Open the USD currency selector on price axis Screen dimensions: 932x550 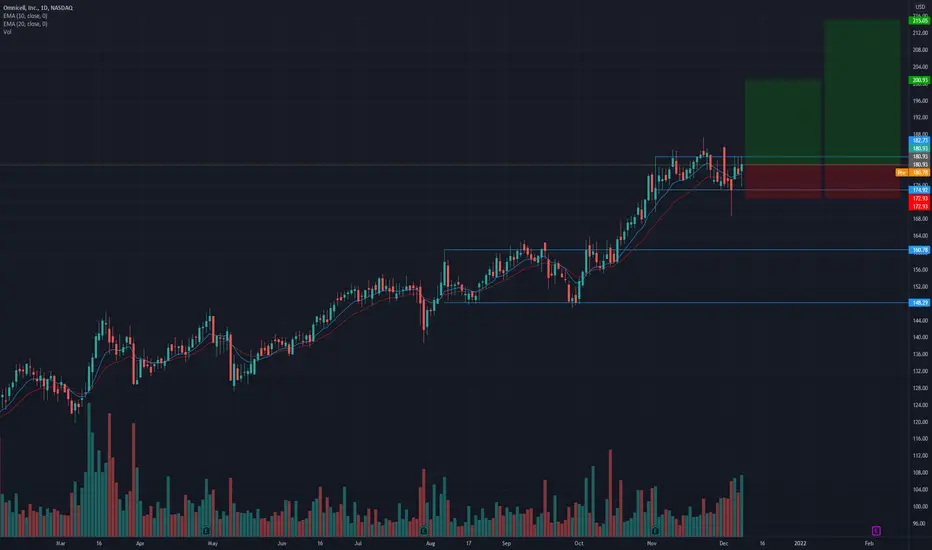point(920,7)
